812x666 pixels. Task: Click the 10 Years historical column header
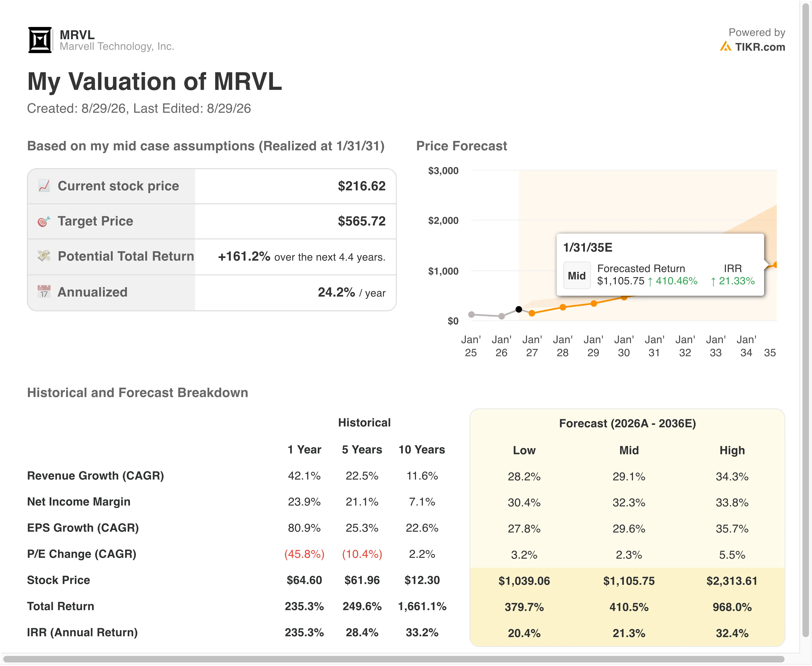tap(422, 450)
